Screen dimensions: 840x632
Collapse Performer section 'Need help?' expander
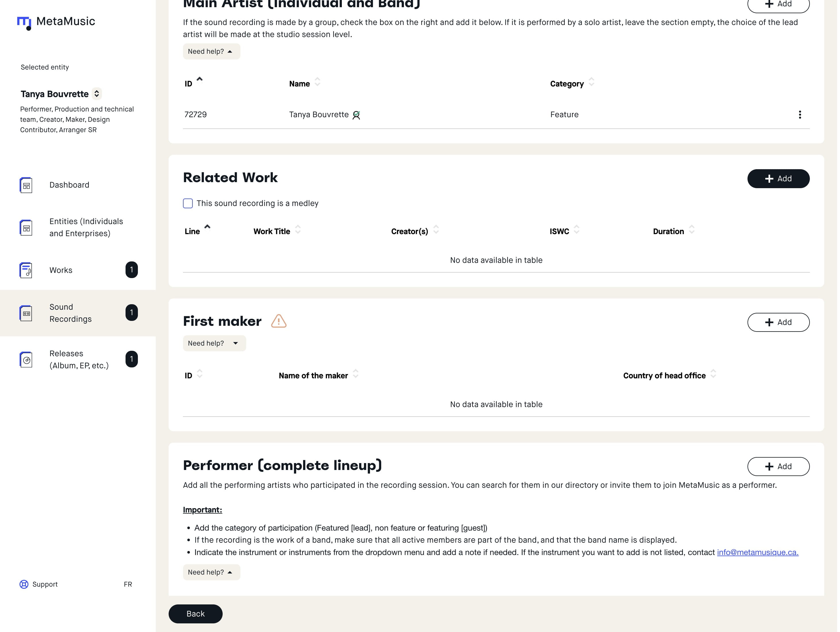211,572
